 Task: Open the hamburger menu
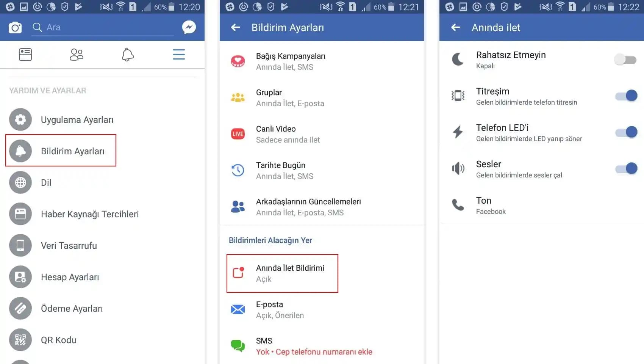tap(178, 54)
